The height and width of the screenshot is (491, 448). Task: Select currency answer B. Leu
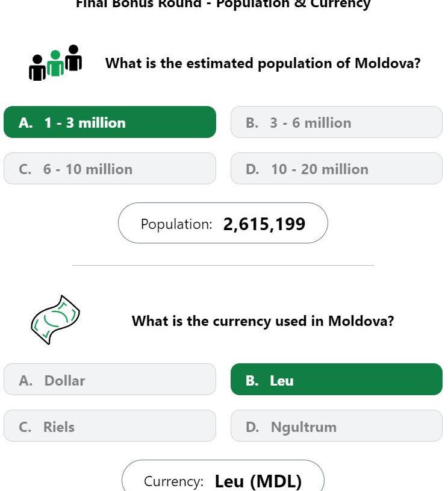337,379
